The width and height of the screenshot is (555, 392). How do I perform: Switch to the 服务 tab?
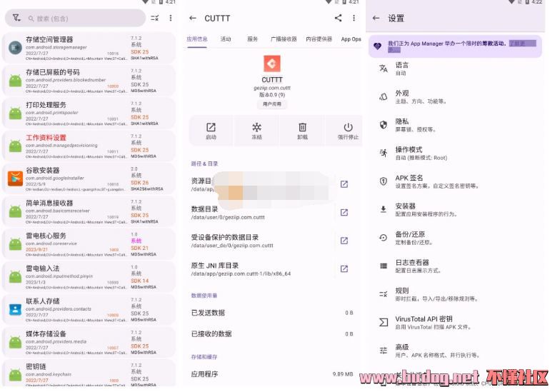(x=252, y=39)
